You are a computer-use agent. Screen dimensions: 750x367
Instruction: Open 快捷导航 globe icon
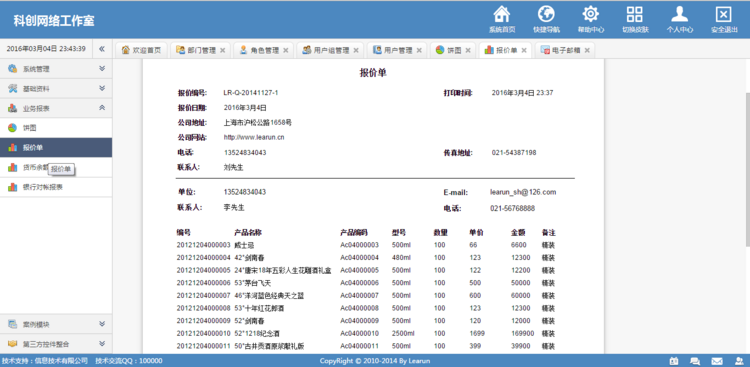click(546, 14)
